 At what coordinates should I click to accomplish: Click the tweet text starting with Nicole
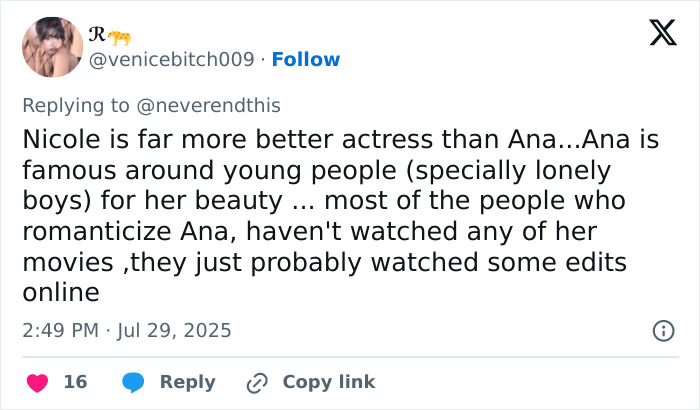click(340, 141)
